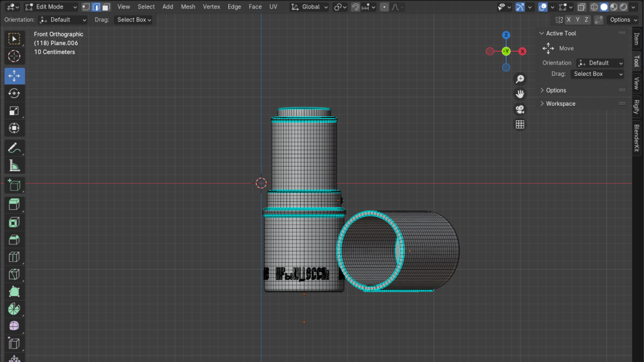
Task: Toggle X-ray view in header
Action: click(x=581, y=7)
